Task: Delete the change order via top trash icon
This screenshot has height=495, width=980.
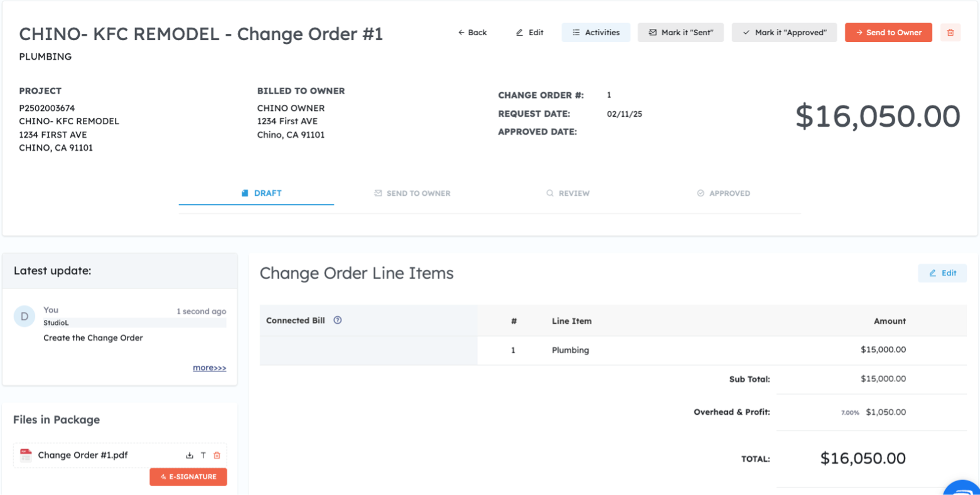Action: pos(950,33)
